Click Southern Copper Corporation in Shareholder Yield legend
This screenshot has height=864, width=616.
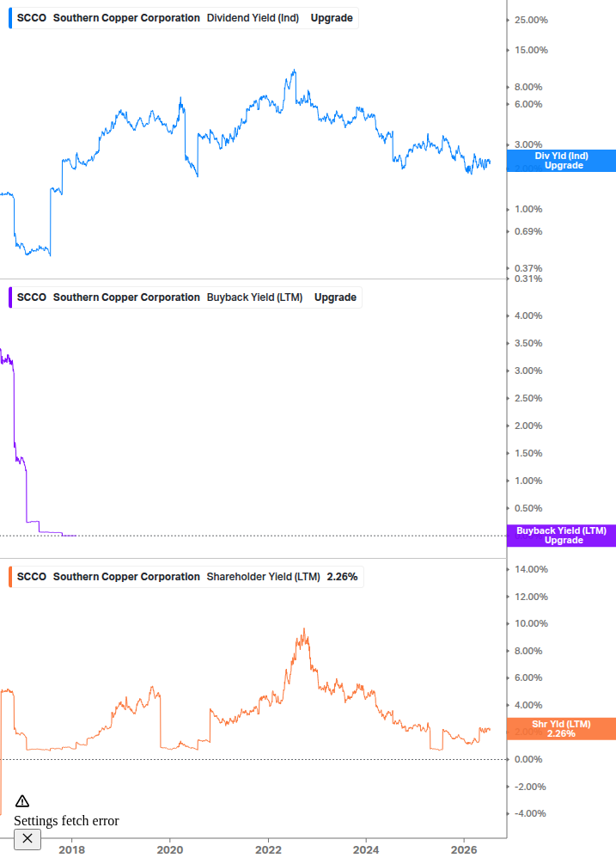tap(126, 577)
